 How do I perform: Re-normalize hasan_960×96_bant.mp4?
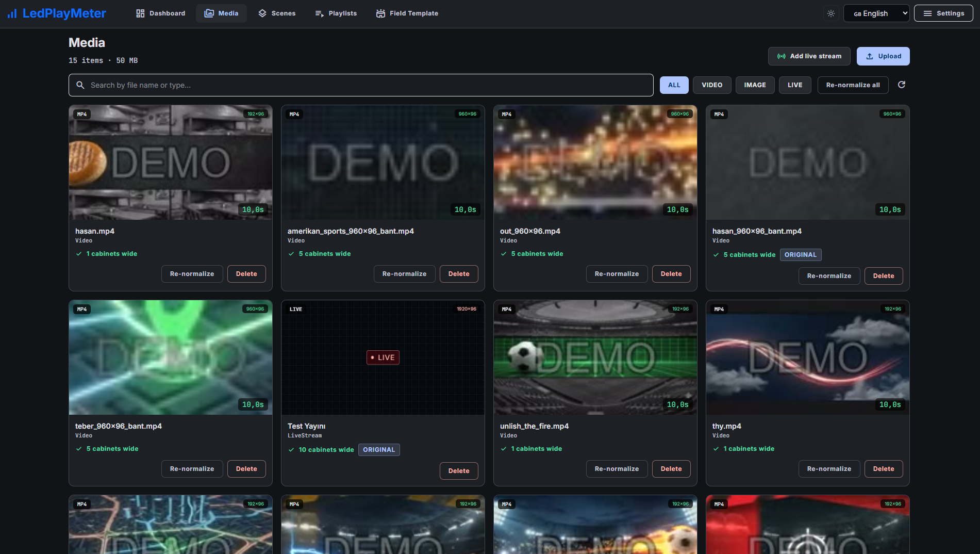pyautogui.click(x=829, y=276)
